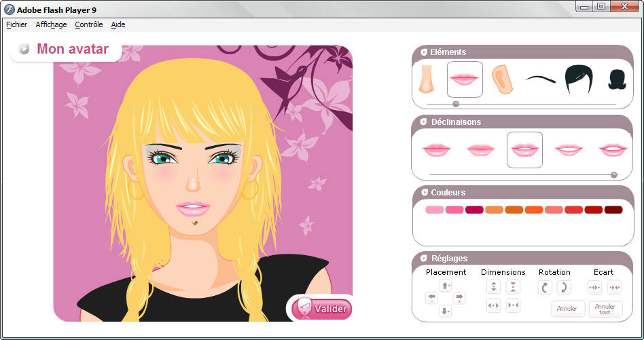Image resolution: width=644 pixels, height=340 pixels.
Task: Open the Affichage menu
Action: [x=52, y=24]
